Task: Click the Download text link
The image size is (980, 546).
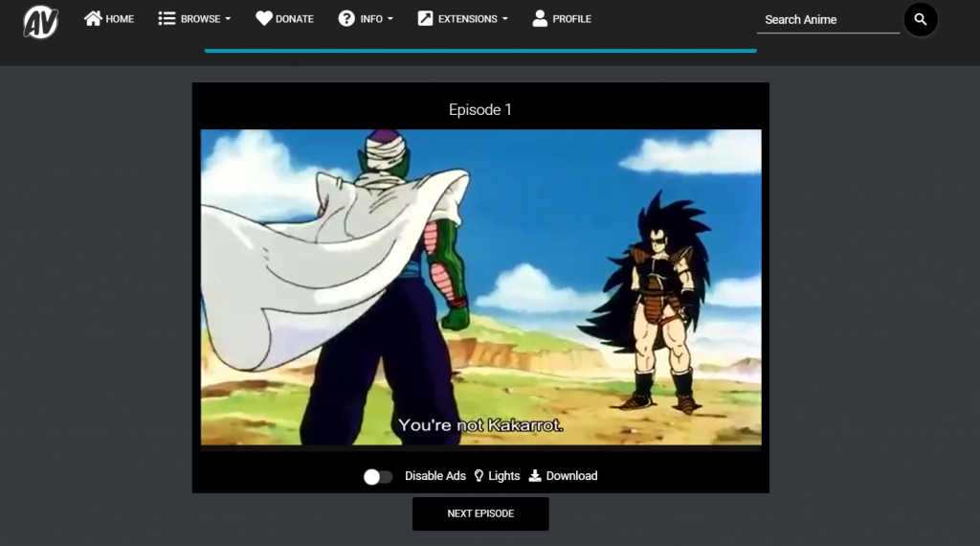Action: (572, 476)
